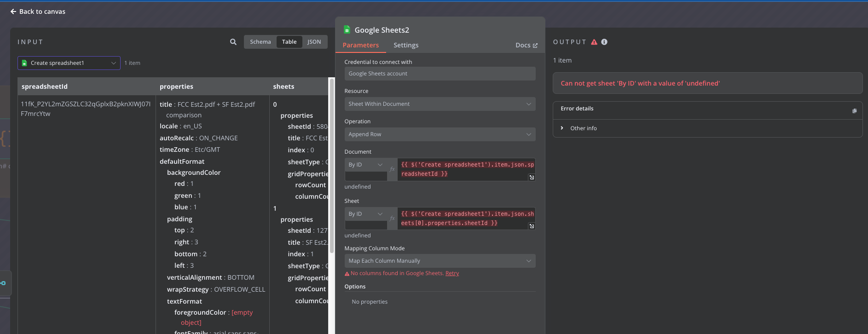Switch input view to Schema
The image size is (868, 334).
(x=260, y=42)
